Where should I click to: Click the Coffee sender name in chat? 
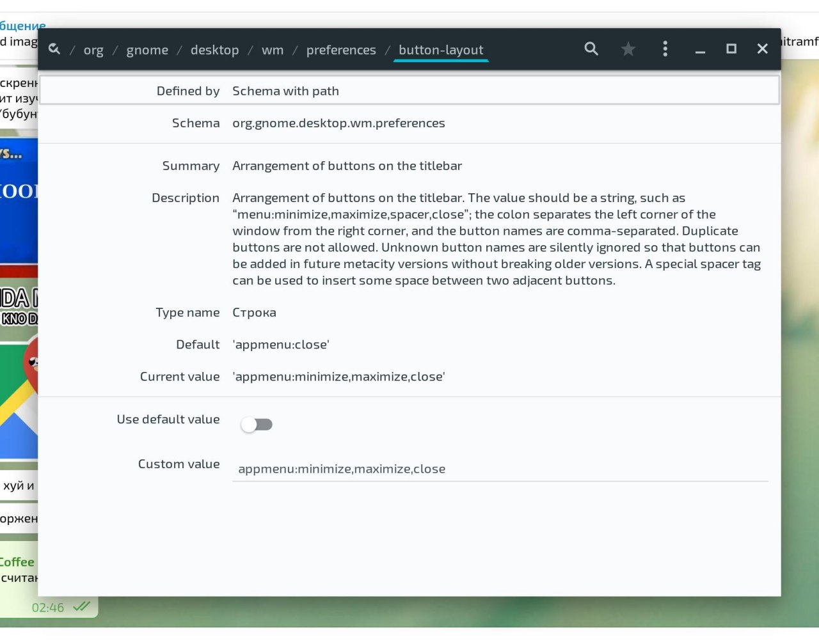(17, 562)
